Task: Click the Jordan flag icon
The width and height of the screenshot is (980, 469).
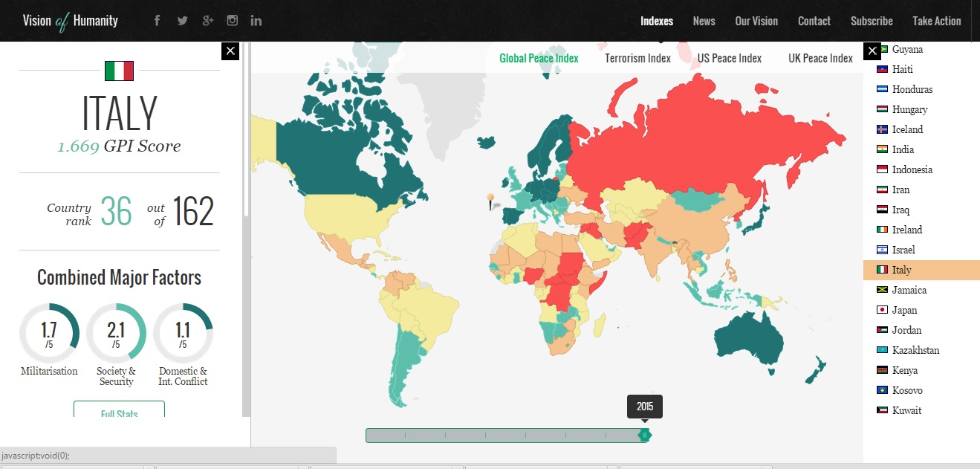Action: point(882,330)
